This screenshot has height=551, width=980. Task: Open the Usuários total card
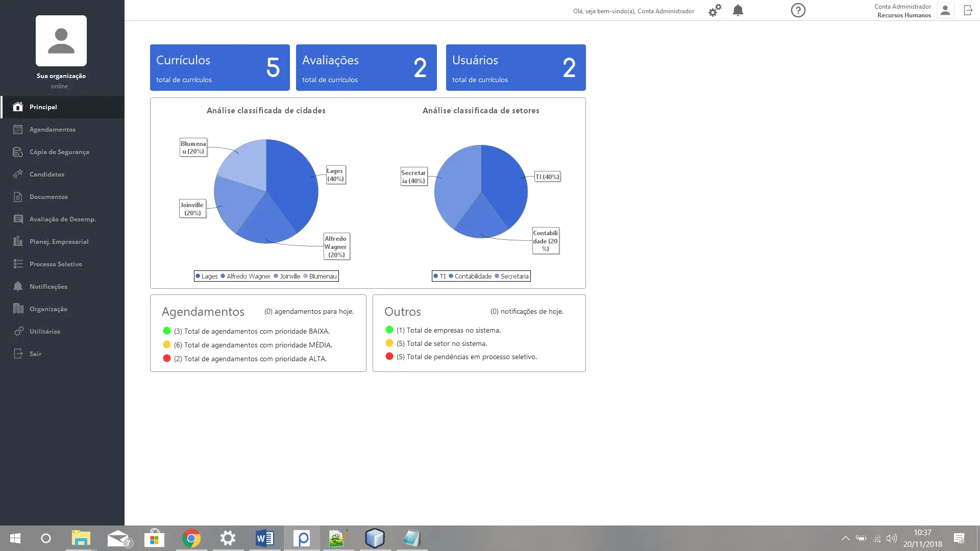click(516, 67)
